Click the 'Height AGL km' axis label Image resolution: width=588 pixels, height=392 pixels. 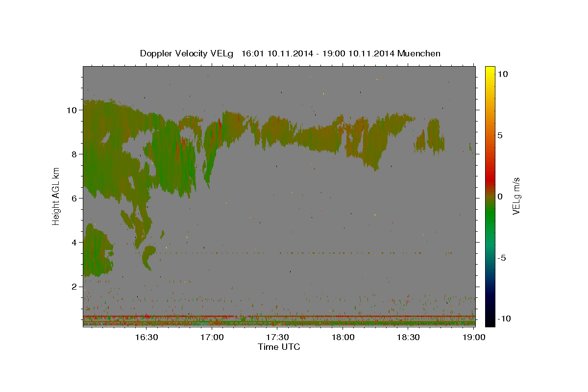pos(56,196)
